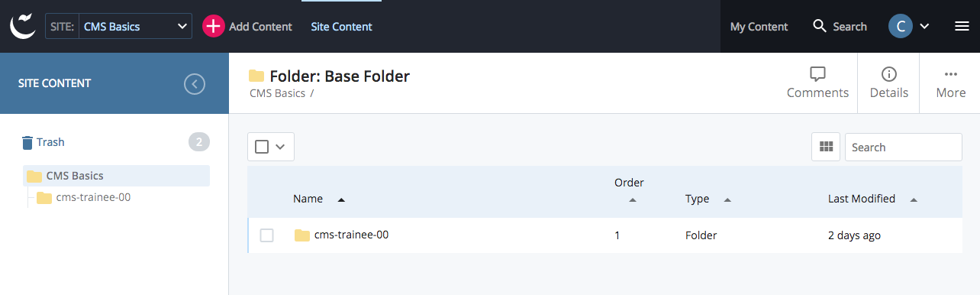Open the CMS Basics site dropdown
The image size is (980, 295).
click(x=118, y=26)
